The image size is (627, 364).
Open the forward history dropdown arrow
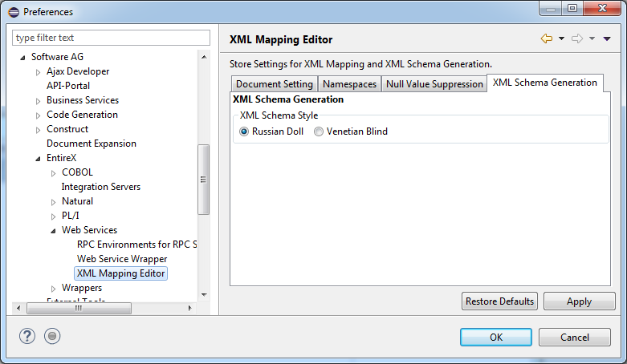click(592, 38)
